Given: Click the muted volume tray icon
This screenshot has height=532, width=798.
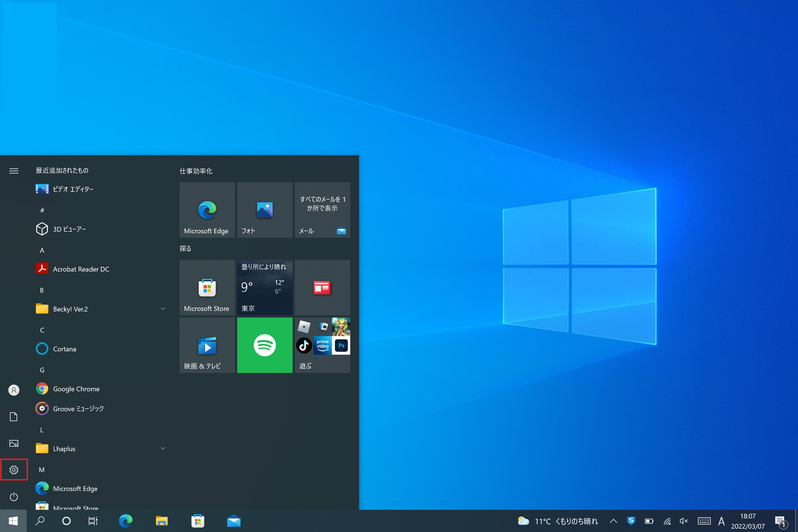Looking at the screenshot, I should [x=684, y=521].
